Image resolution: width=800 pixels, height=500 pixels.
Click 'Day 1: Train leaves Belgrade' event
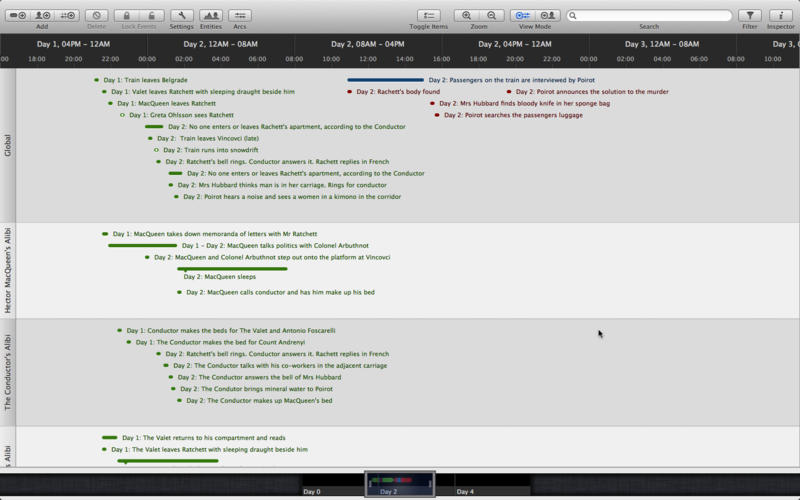click(155, 80)
